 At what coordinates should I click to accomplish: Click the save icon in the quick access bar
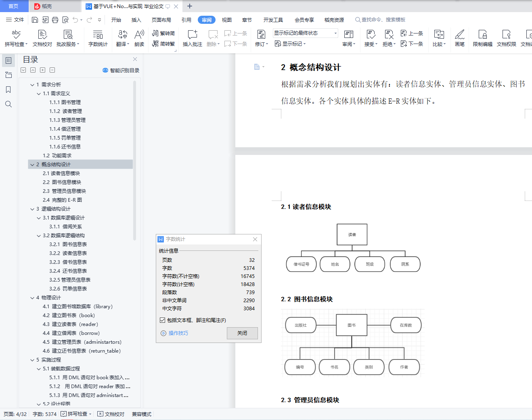click(x=35, y=20)
